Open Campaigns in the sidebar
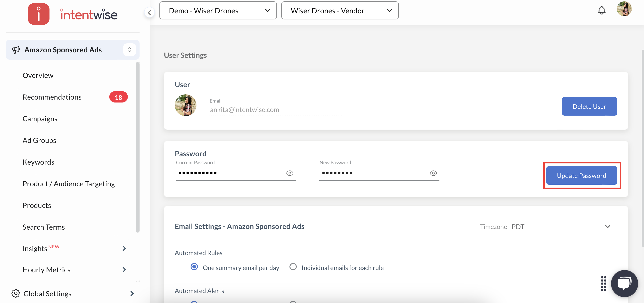 [40, 119]
